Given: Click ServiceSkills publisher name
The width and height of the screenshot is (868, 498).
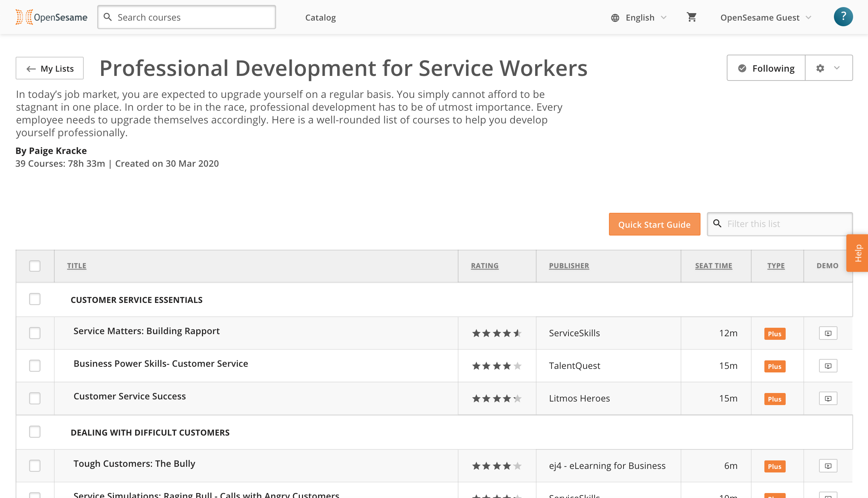Looking at the screenshot, I should (x=575, y=333).
